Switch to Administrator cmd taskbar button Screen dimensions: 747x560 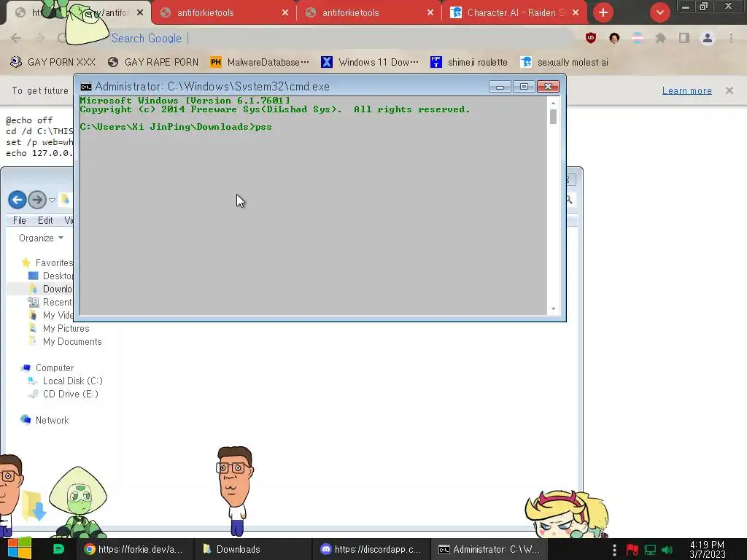489,549
